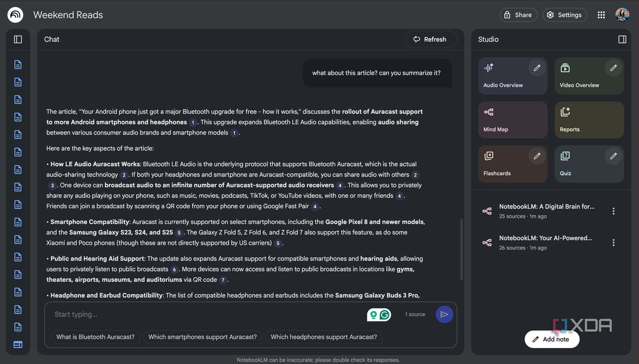Click the '1 source' indicator
The width and height of the screenshot is (639, 364).
tap(415, 314)
